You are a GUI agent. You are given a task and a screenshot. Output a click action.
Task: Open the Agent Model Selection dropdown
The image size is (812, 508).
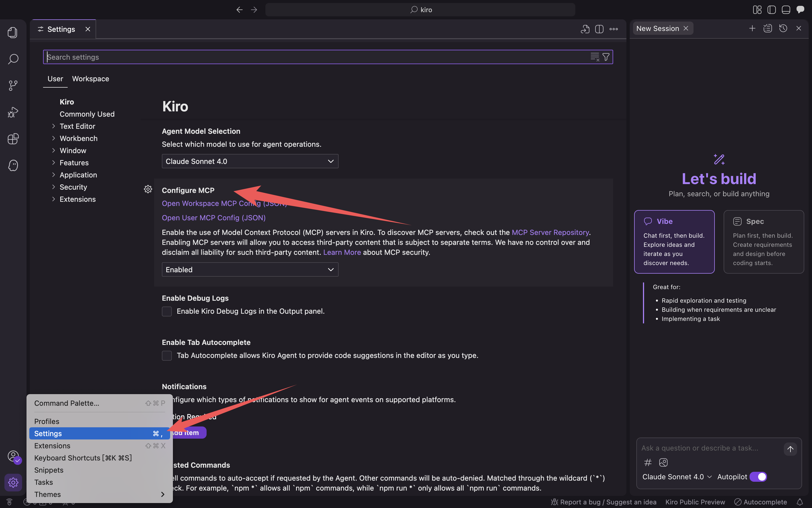[250, 161]
